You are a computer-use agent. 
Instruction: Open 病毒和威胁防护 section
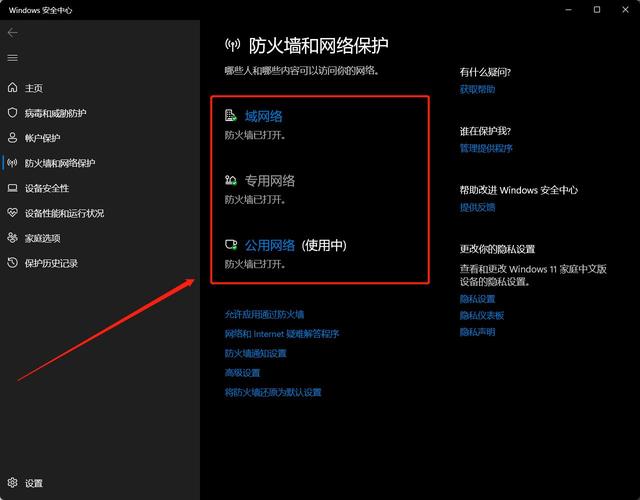click(x=56, y=113)
